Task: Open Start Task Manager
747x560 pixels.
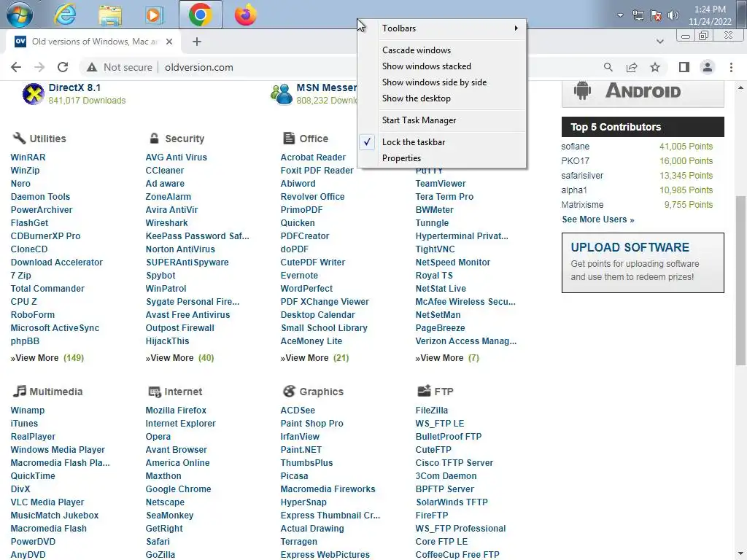Action: pyautogui.click(x=442, y=120)
